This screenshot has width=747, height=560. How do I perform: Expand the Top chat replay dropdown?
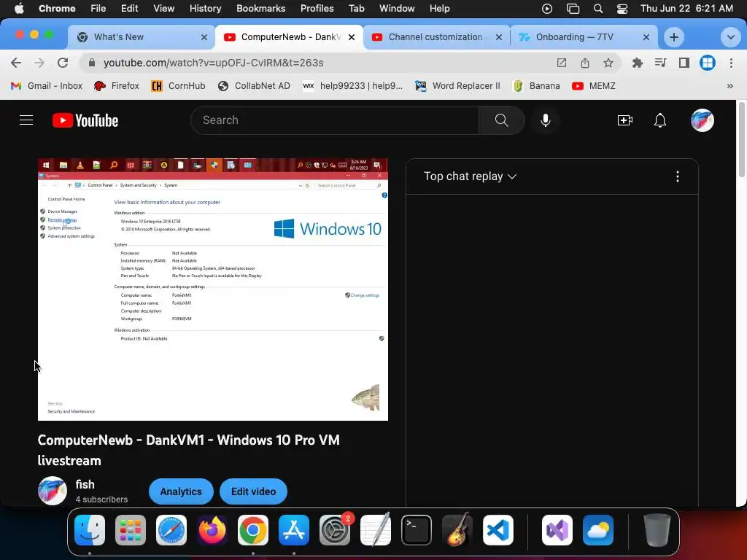[x=471, y=176]
